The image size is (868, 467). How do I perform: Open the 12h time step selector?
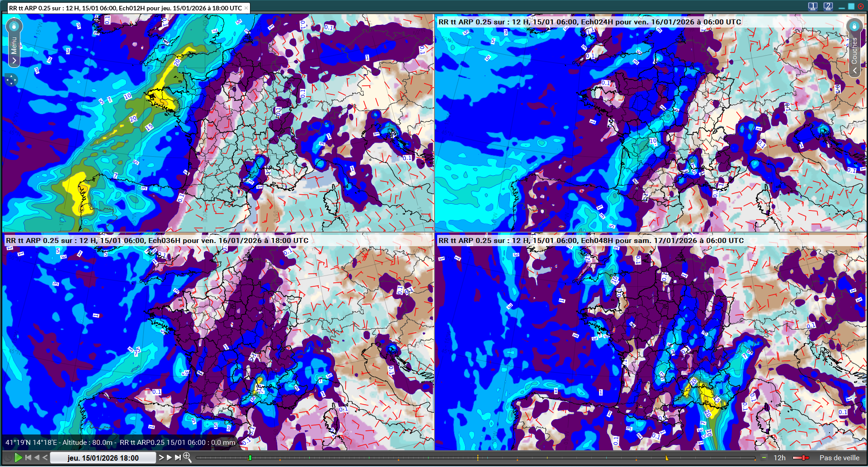[779, 458]
